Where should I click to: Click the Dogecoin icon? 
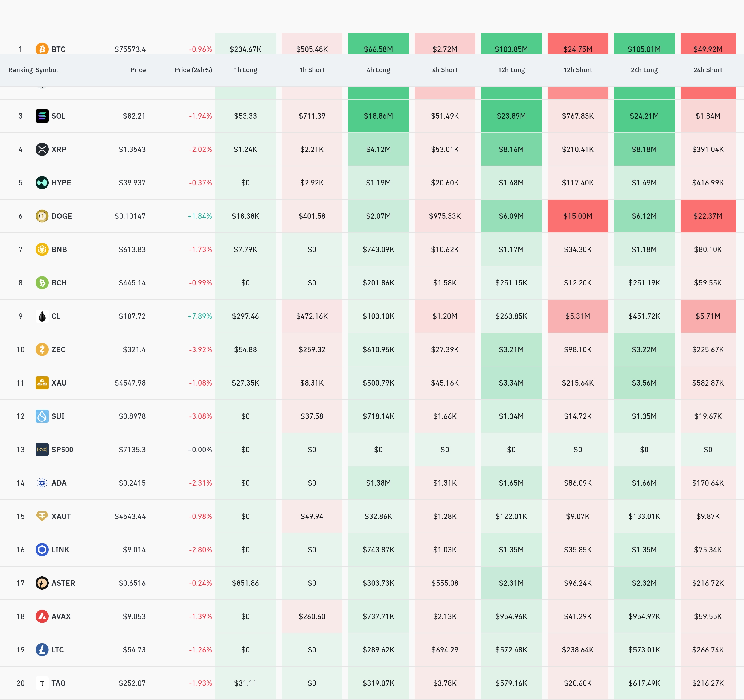(42, 216)
